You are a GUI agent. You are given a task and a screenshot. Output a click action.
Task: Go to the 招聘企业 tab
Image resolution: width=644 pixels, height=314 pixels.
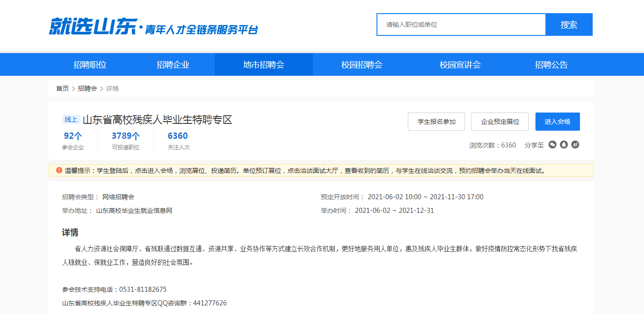click(x=173, y=64)
